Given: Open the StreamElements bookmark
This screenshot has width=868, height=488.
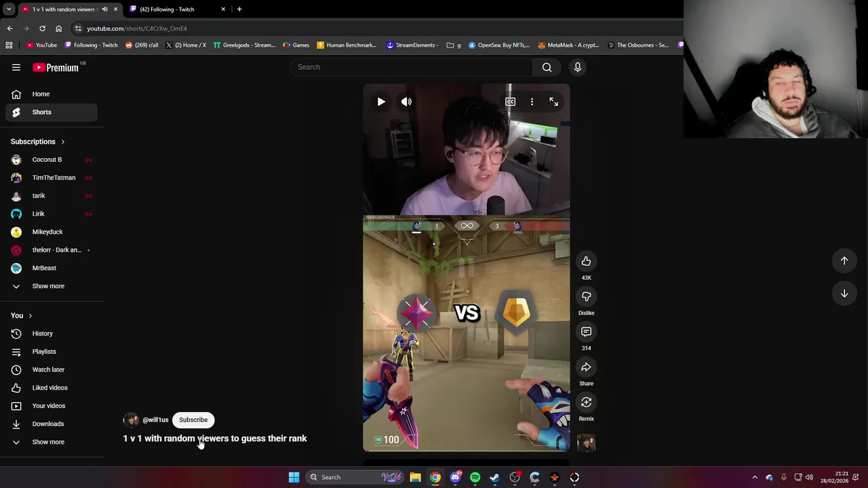Looking at the screenshot, I should pyautogui.click(x=412, y=45).
